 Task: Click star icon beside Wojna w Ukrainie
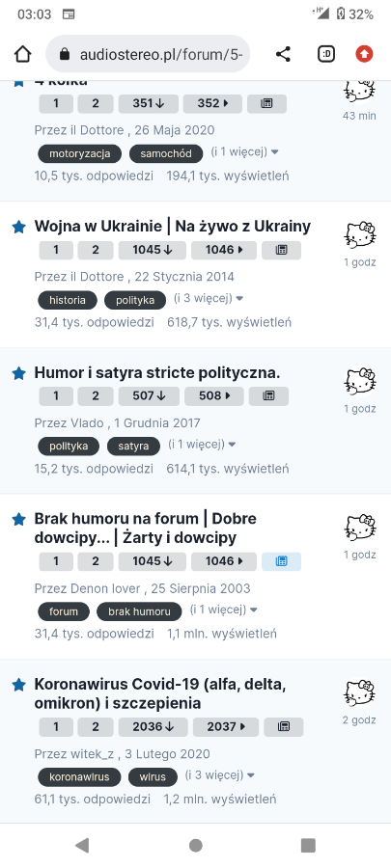19,227
